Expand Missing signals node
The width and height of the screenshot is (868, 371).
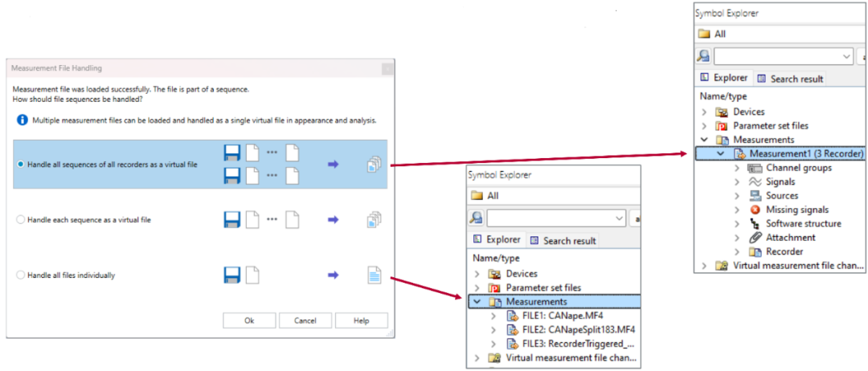tap(737, 210)
